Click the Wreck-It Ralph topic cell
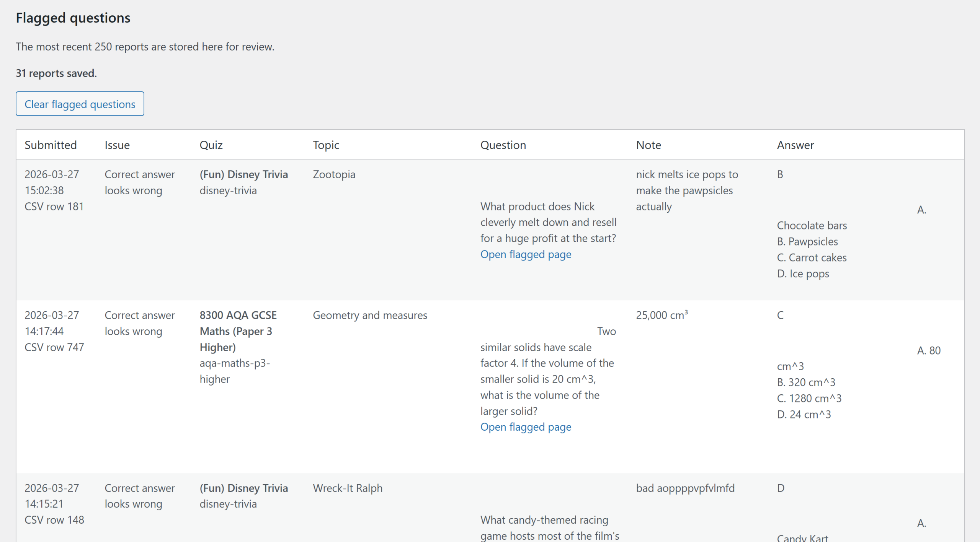 point(347,488)
